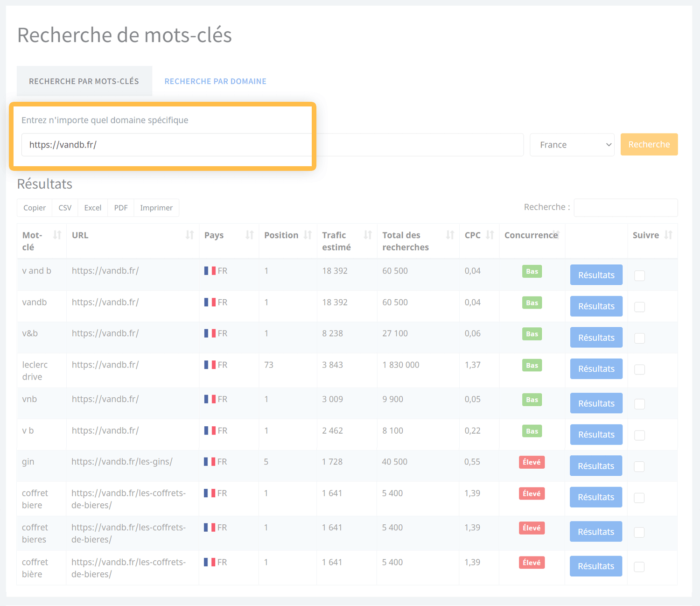Switch to Recherche par domaine tab
The height and width of the screenshot is (606, 700).
click(x=215, y=81)
